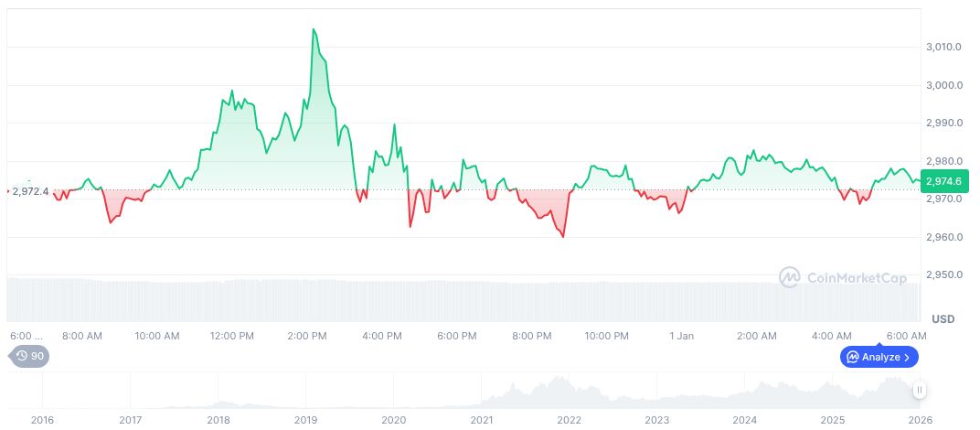Image resolution: width=980 pixels, height=430 pixels.
Task: Click the 2,950.0 price axis label
Action: point(943,275)
